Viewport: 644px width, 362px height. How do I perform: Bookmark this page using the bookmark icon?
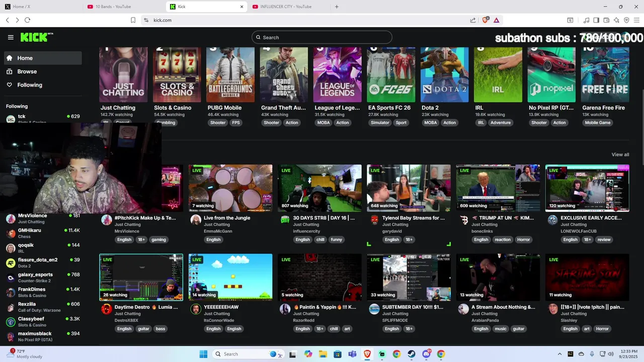point(133,20)
